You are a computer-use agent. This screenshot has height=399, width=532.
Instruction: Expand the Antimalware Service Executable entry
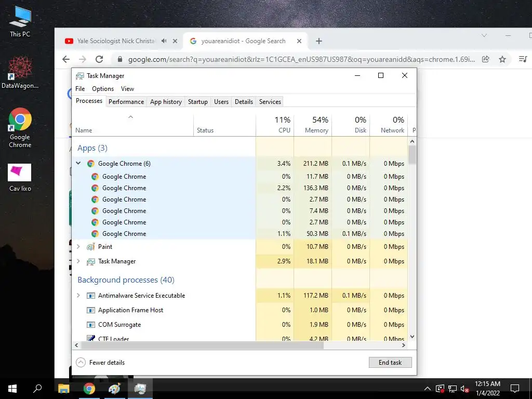tap(78, 296)
